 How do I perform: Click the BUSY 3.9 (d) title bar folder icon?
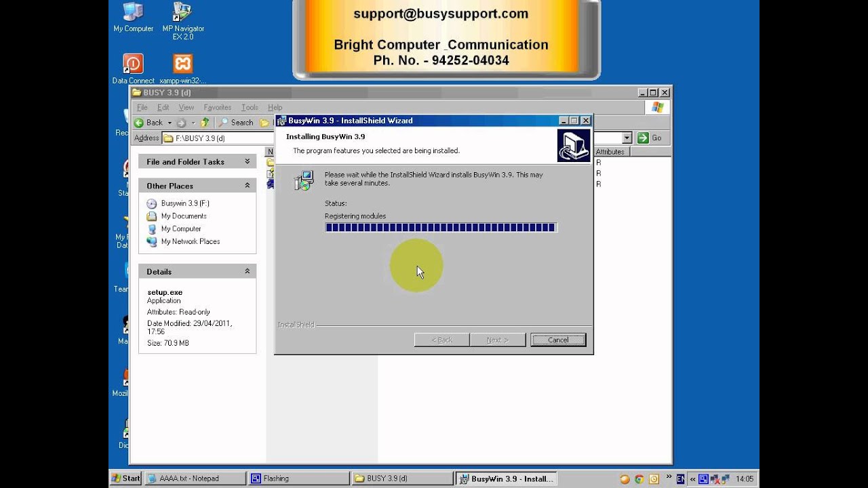click(136, 93)
